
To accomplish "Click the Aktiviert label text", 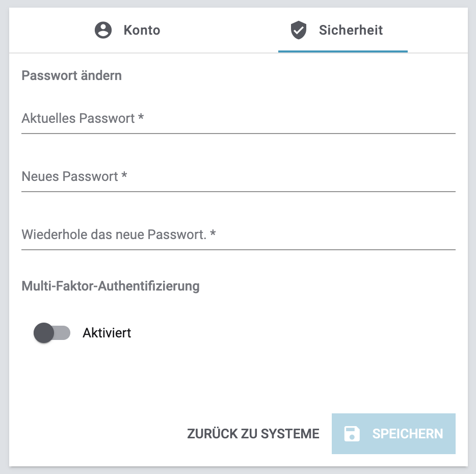I will point(107,333).
